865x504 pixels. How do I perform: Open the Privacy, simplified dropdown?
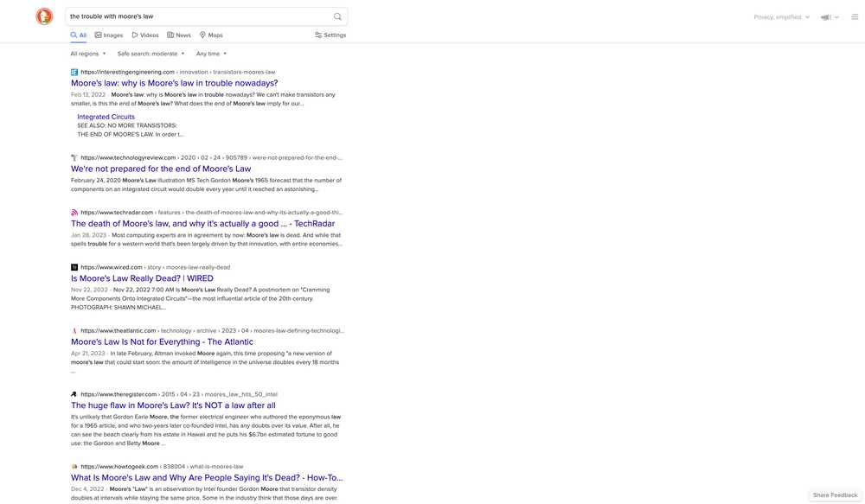coord(781,16)
